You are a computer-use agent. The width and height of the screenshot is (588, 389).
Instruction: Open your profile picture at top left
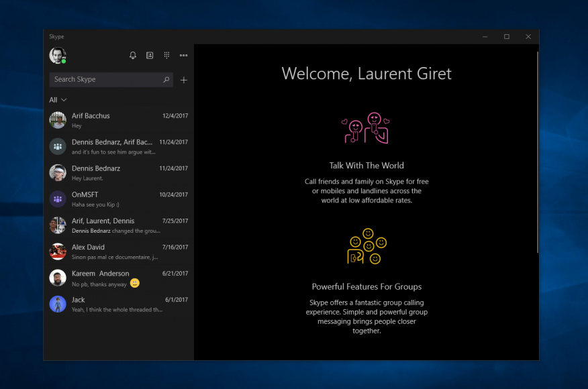pos(58,56)
